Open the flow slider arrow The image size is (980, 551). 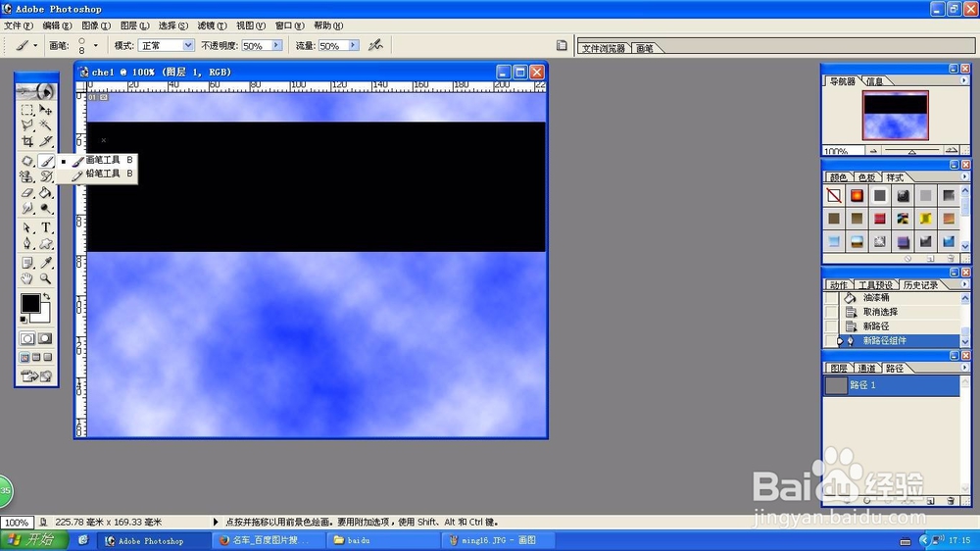coord(353,45)
